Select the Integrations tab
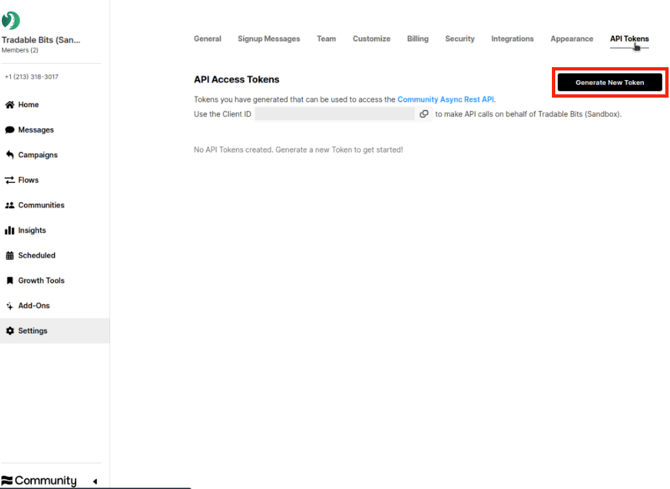 512,39
